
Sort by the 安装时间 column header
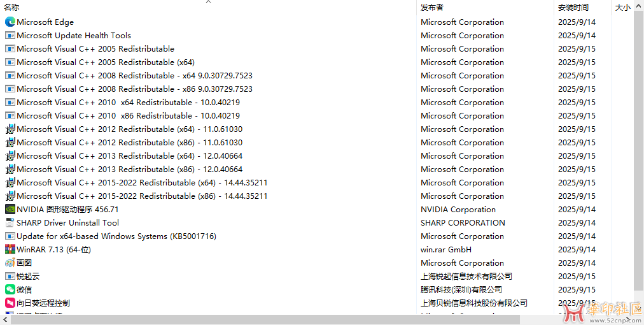573,8
